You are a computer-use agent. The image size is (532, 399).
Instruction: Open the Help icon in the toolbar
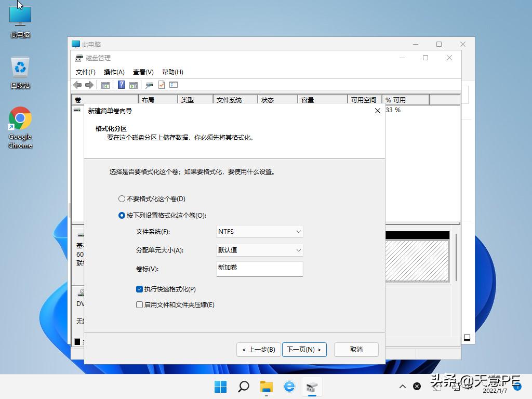pyautogui.click(x=122, y=85)
